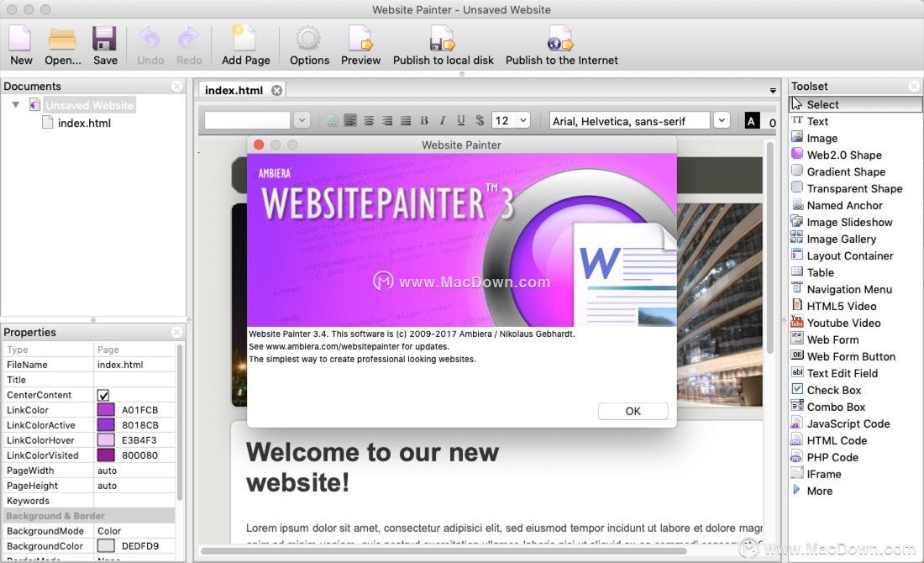The width and height of the screenshot is (924, 563).
Task: Open the paragraph style dropdown arrow
Action: [302, 120]
